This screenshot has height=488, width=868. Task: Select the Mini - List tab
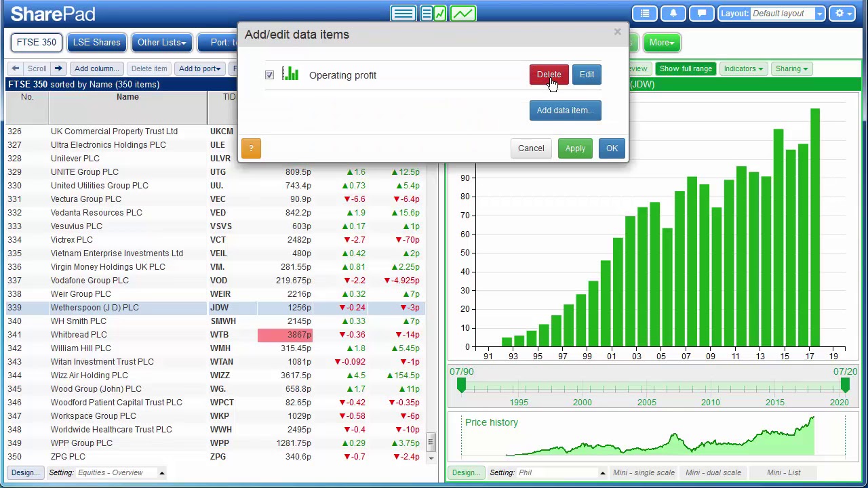(x=784, y=472)
